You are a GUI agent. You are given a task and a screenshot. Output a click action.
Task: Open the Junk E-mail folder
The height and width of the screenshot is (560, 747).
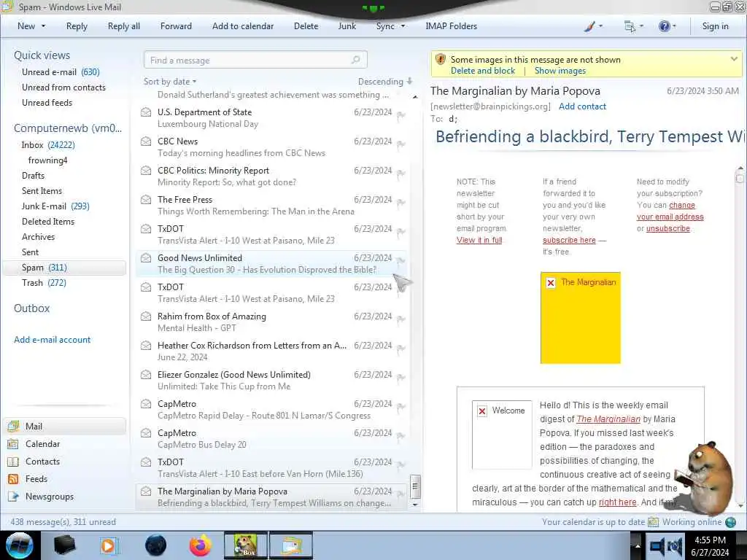click(55, 206)
